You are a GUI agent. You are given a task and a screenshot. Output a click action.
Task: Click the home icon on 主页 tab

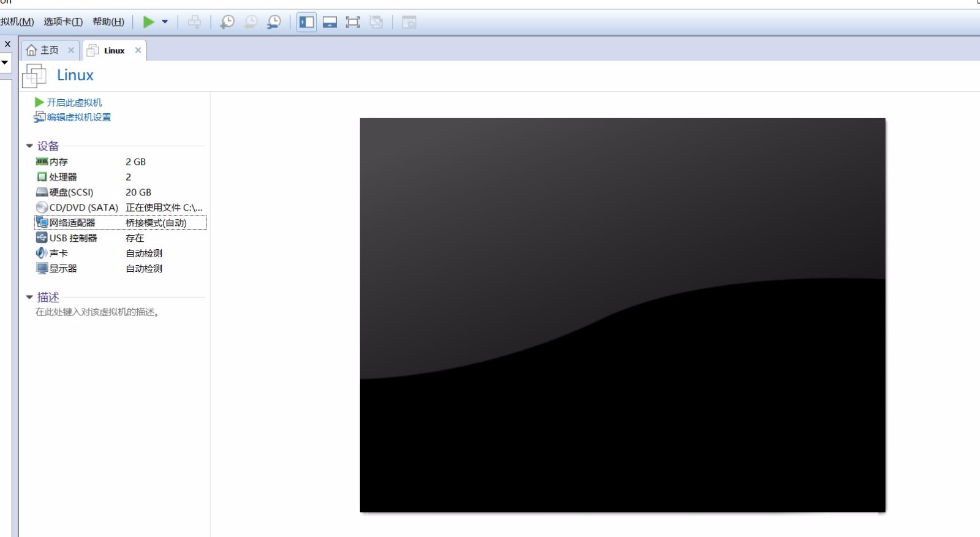click(32, 50)
